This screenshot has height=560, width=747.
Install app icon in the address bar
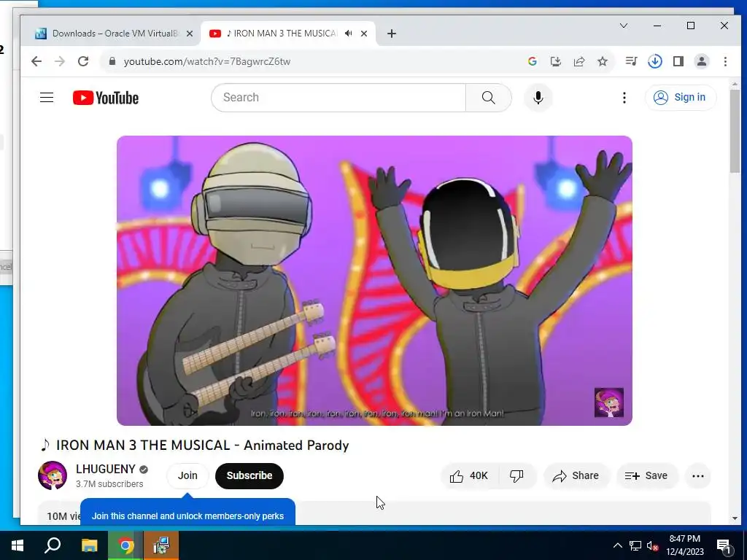click(555, 61)
